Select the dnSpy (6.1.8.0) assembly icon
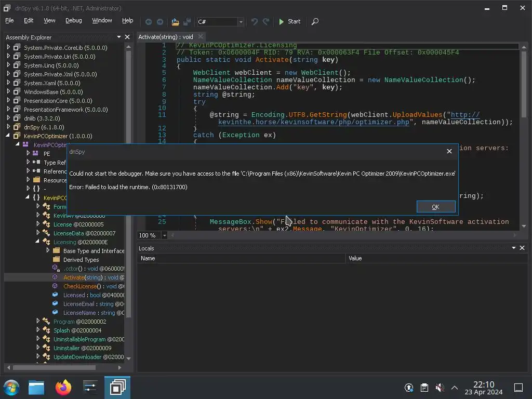 pyautogui.click(x=17, y=127)
